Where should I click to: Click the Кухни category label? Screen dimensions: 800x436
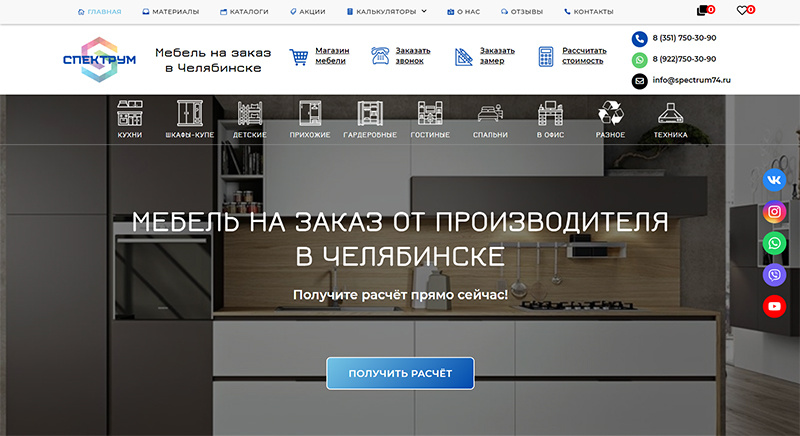click(x=130, y=135)
